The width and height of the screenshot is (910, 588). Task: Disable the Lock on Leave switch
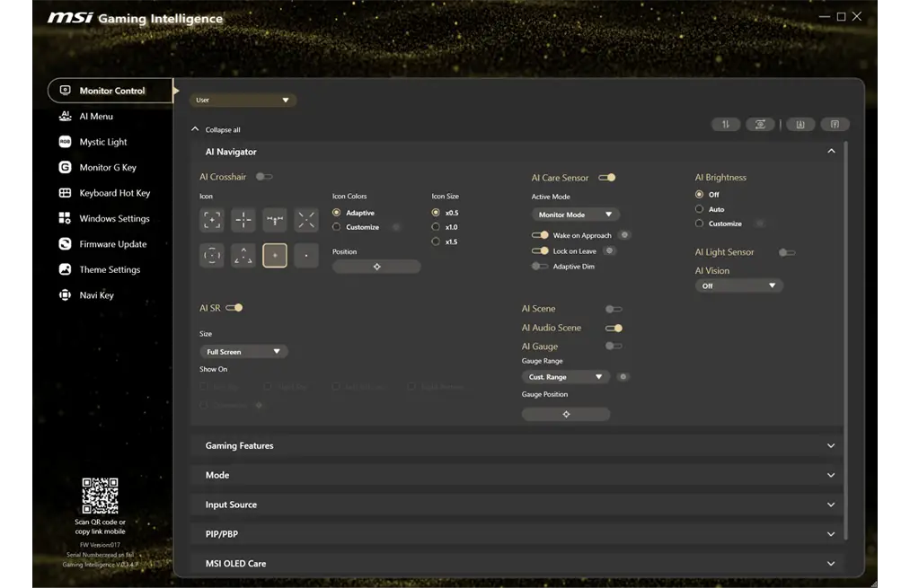click(x=540, y=250)
